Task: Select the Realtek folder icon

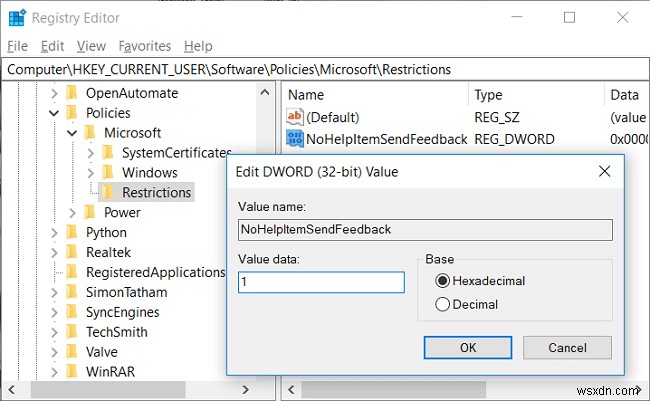Action: 72,252
